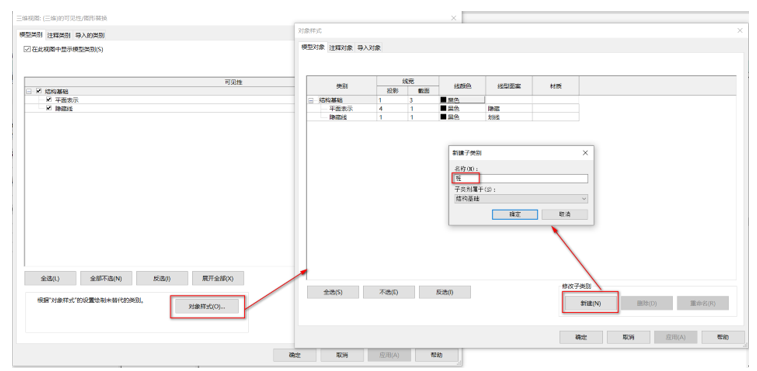Focus the 名称 input field
757x371 pixels.
tap(521, 179)
